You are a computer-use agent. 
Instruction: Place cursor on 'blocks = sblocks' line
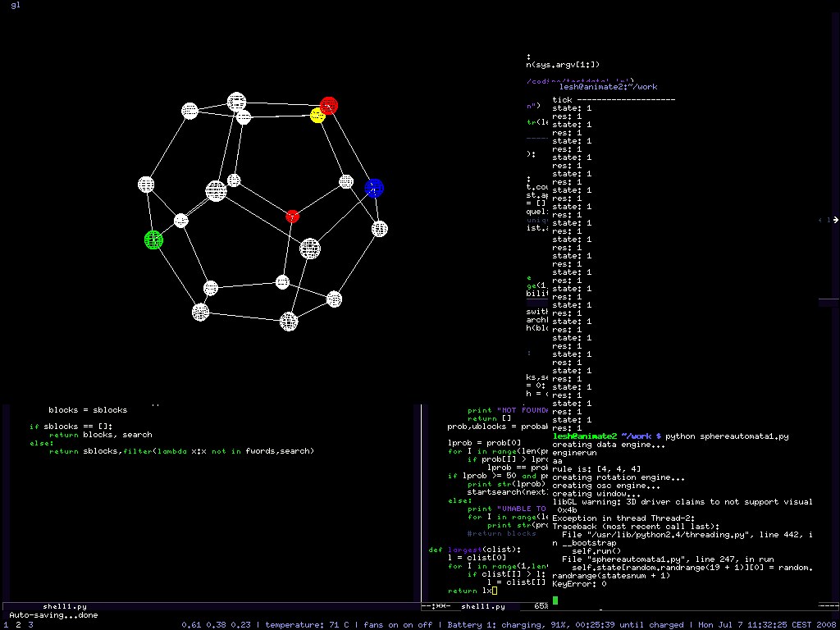88,410
